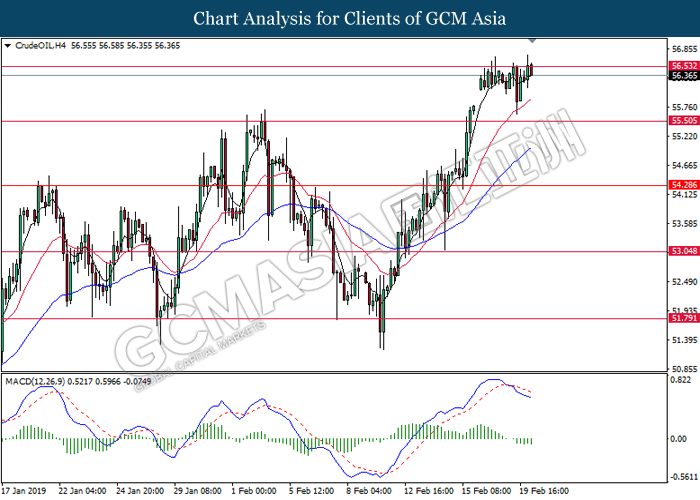This screenshot has height=500, width=700.
Task: Select the 53.048 horizontal level label
Action: 684,251
